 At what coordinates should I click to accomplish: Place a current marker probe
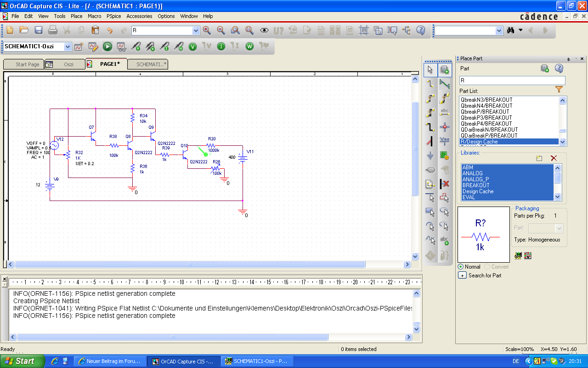point(164,46)
